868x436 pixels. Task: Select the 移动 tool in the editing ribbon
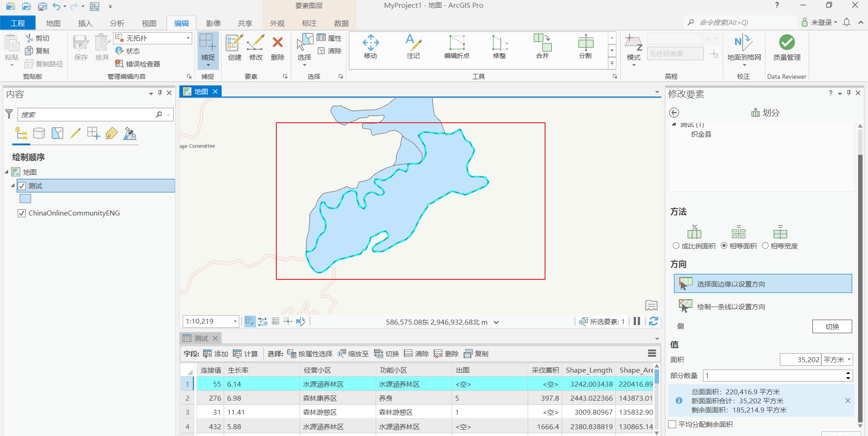[370, 47]
